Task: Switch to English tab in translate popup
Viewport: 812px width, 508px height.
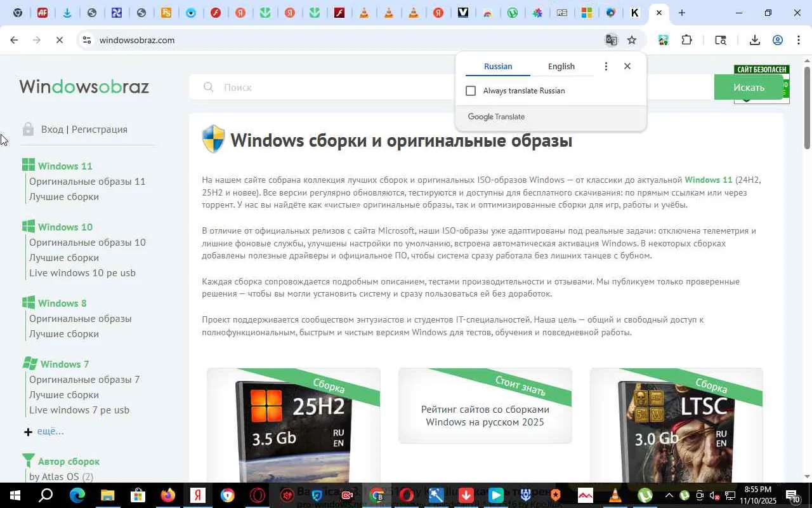Action: click(561, 66)
